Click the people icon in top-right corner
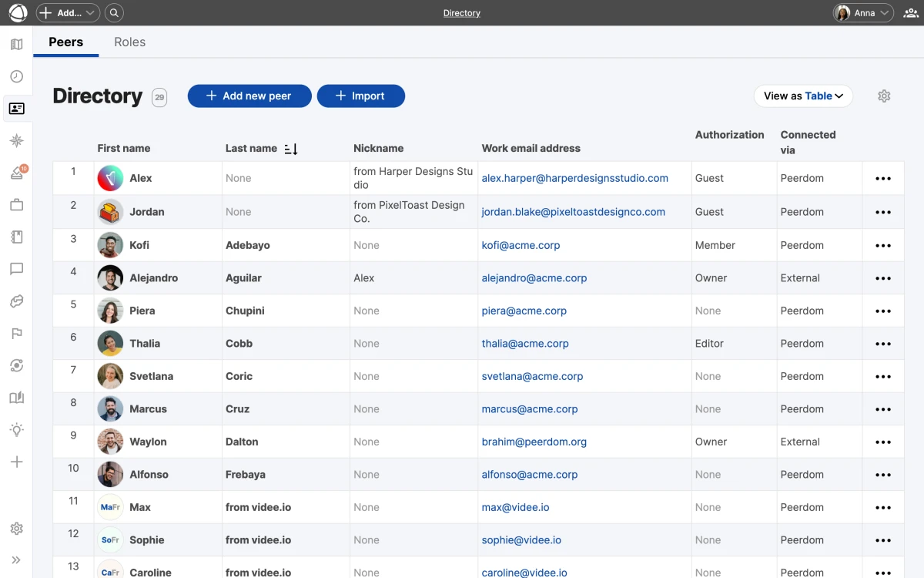This screenshot has height=578, width=924. click(909, 12)
